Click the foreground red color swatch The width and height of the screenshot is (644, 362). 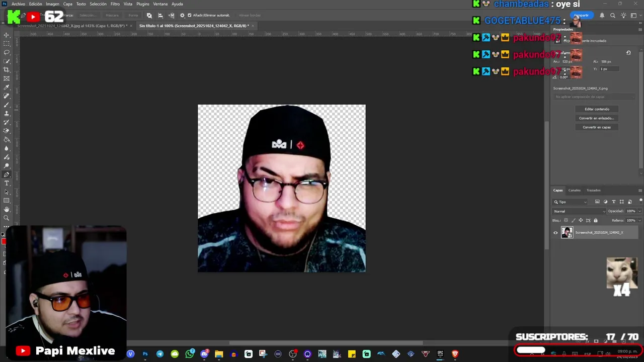coord(4,242)
